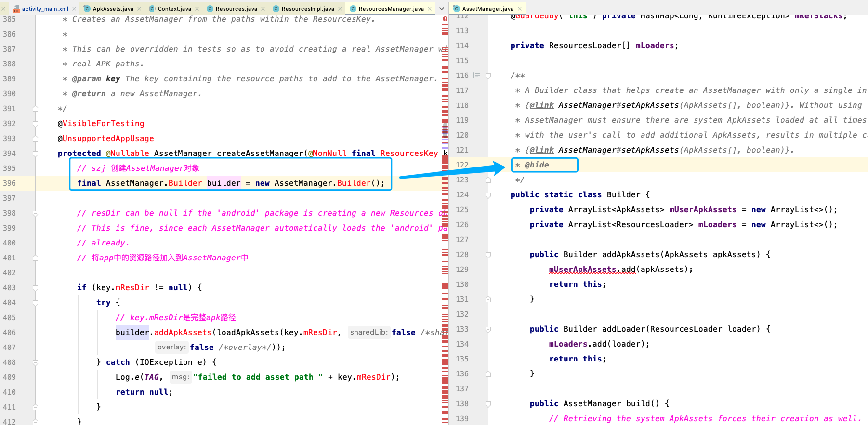Fold the closing brace marker at line 131

pos(488,299)
